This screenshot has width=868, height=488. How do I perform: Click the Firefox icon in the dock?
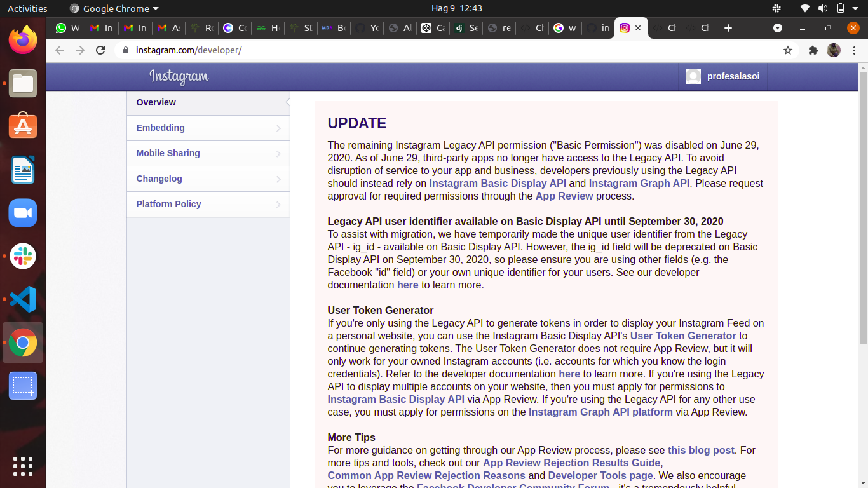tap(23, 40)
